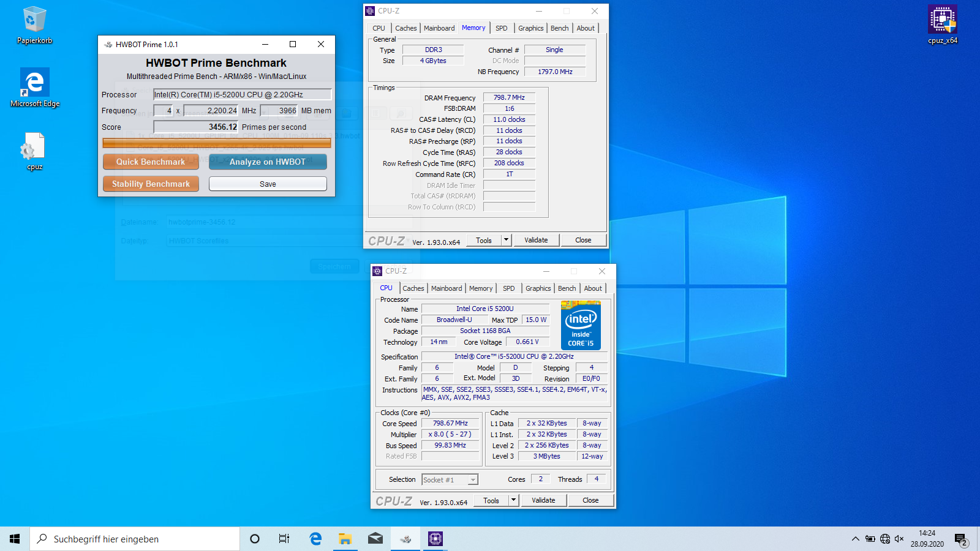
Task: Click the Multiplier x 8.0 value
Action: tap(450, 434)
